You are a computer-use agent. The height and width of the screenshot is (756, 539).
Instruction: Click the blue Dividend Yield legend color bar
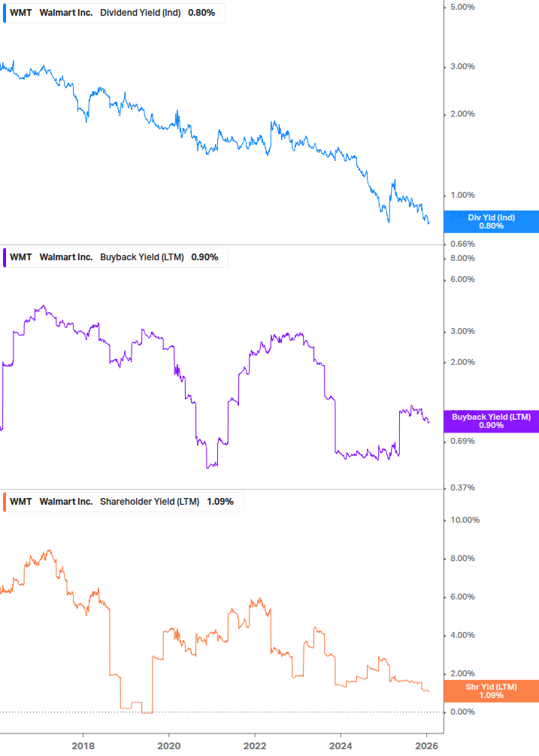coord(5,12)
